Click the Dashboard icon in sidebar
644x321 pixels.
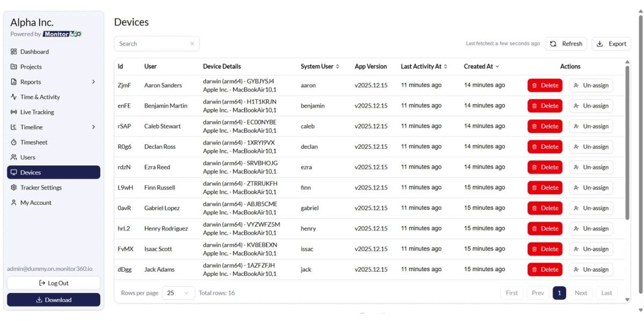[x=14, y=52]
